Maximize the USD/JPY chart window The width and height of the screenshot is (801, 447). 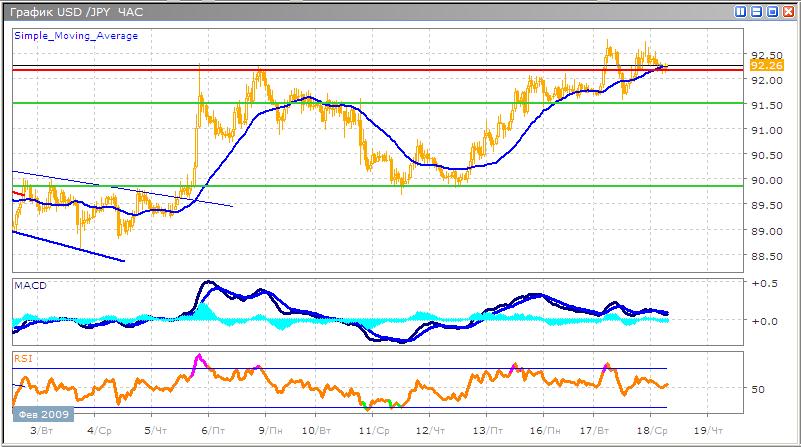(x=771, y=12)
